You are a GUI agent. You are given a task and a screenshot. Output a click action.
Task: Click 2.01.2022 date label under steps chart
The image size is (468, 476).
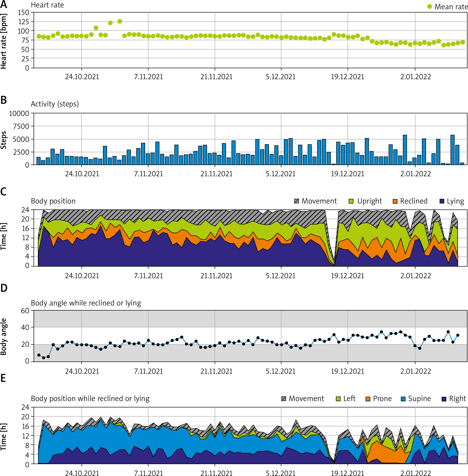click(x=415, y=174)
